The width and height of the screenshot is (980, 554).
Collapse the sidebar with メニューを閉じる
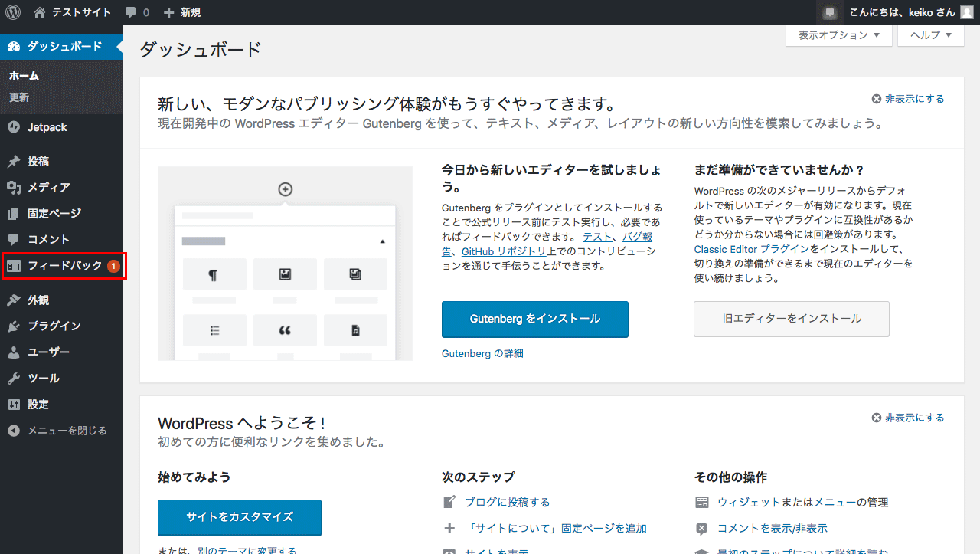tap(61, 431)
